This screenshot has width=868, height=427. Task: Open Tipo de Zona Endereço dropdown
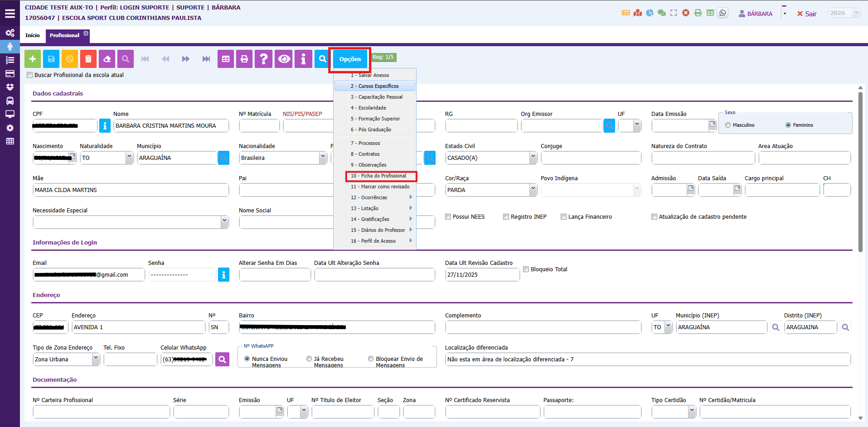click(95, 359)
